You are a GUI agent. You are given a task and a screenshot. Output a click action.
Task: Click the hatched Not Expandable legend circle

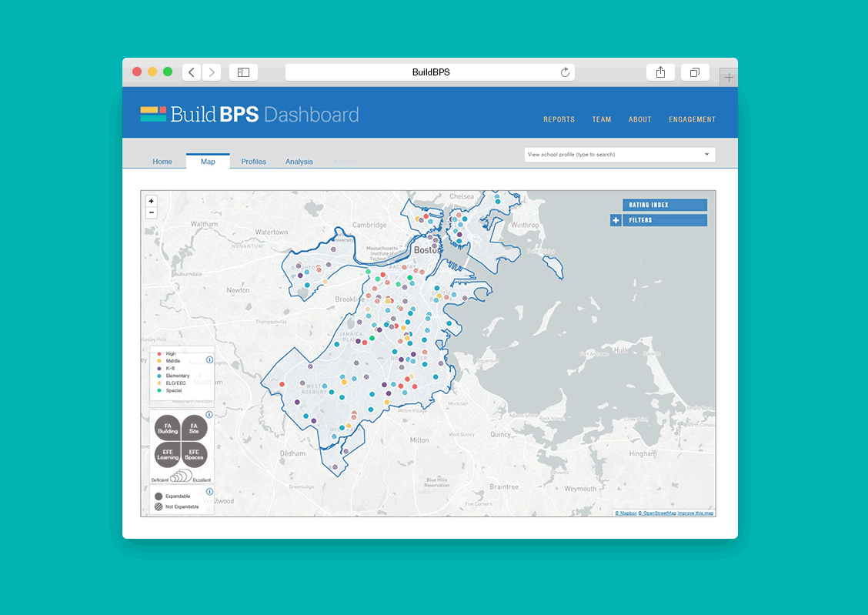click(x=159, y=506)
